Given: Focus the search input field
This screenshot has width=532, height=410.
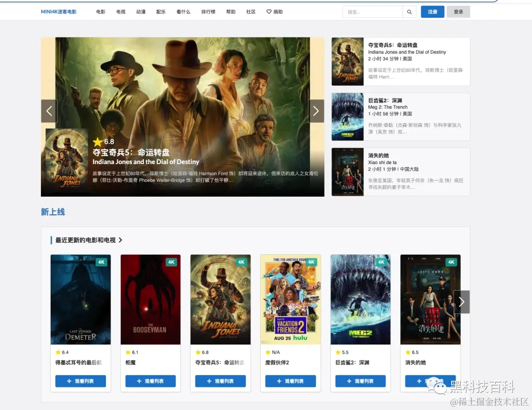Looking at the screenshot, I should [372, 12].
